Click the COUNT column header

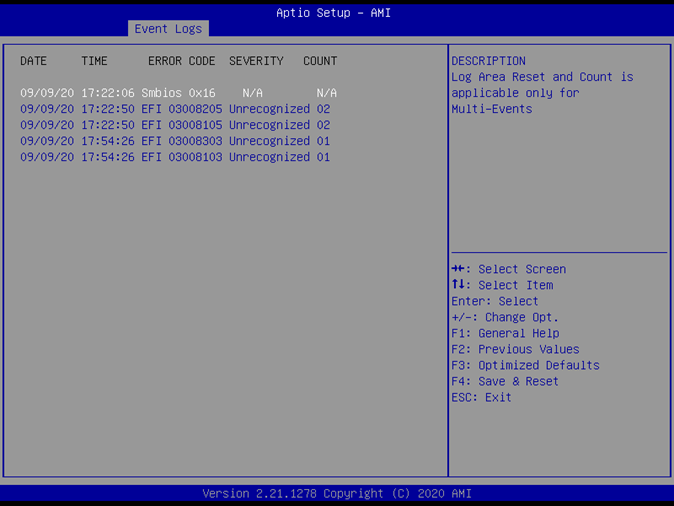(x=320, y=61)
